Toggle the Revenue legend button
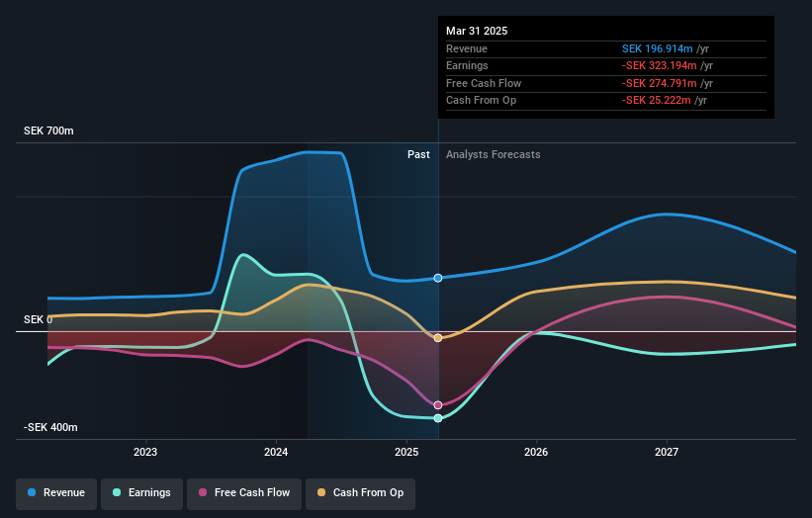Viewport: 812px width, 518px height. pyautogui.click(x=56, y=493)
